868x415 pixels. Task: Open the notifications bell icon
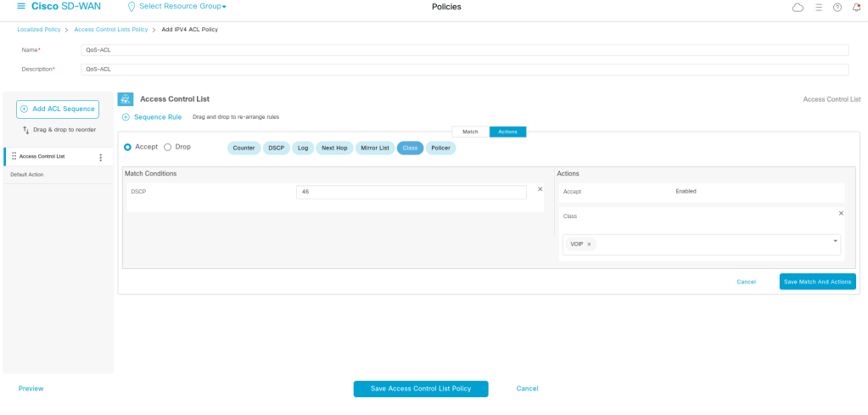tap(856, 8)
